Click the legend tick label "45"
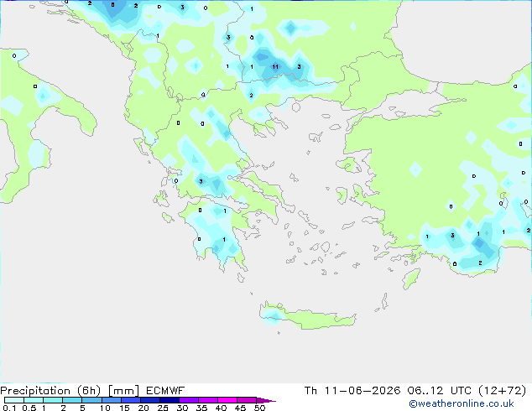The height and width of the screenshot is (411, 532). 240,408
